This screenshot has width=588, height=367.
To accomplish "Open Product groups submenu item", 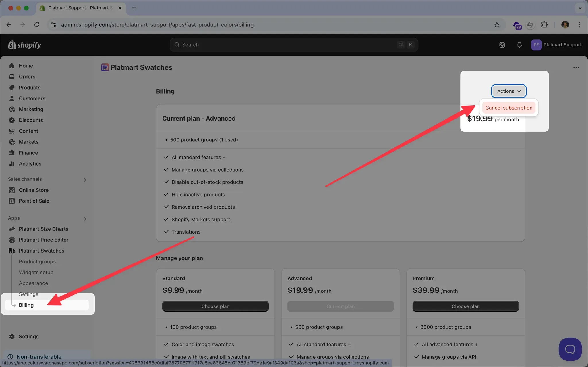I will [37, 262].
